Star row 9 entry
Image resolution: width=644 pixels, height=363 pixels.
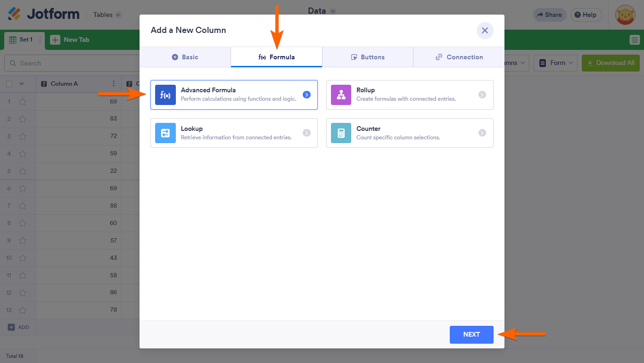22,241
